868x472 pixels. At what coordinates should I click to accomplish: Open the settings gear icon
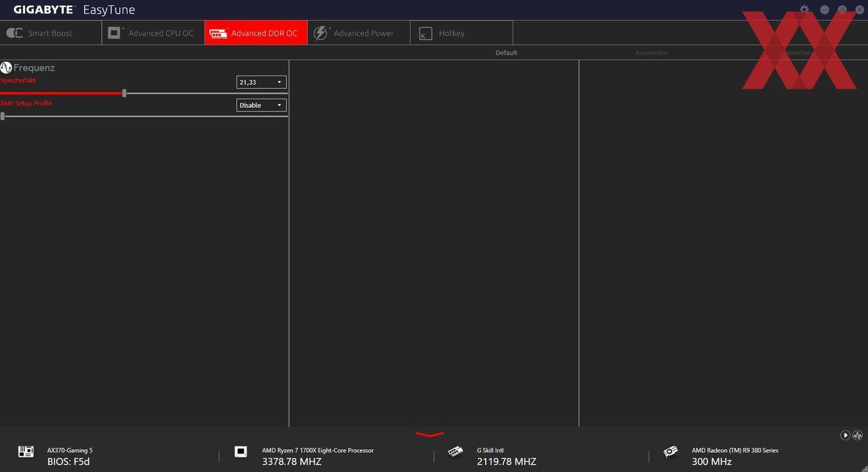tap(804, 10)
